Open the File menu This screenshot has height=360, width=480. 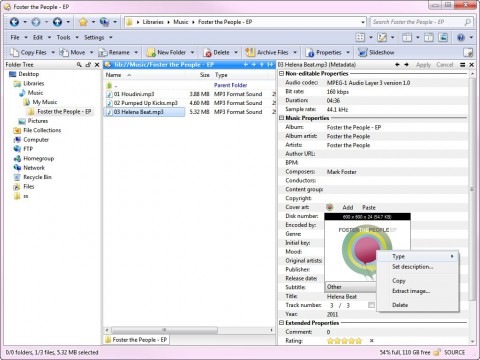point(15,37)
